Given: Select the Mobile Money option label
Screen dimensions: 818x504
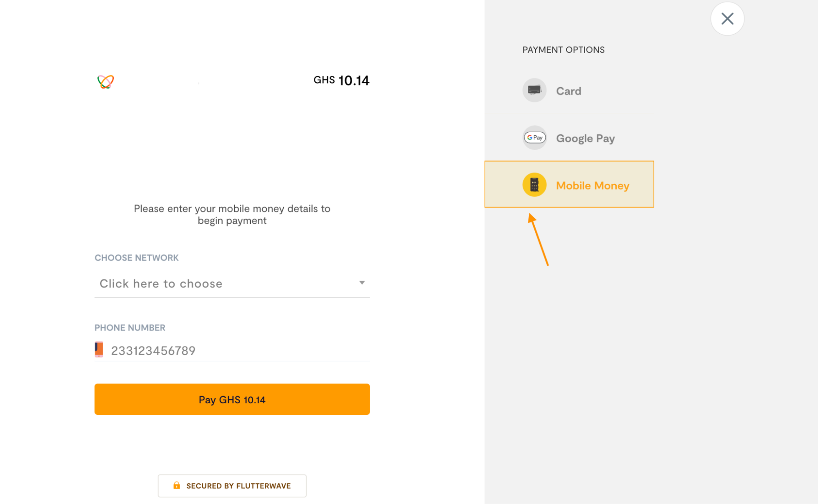Looking at the screenshot, I should tap(592, 186).
